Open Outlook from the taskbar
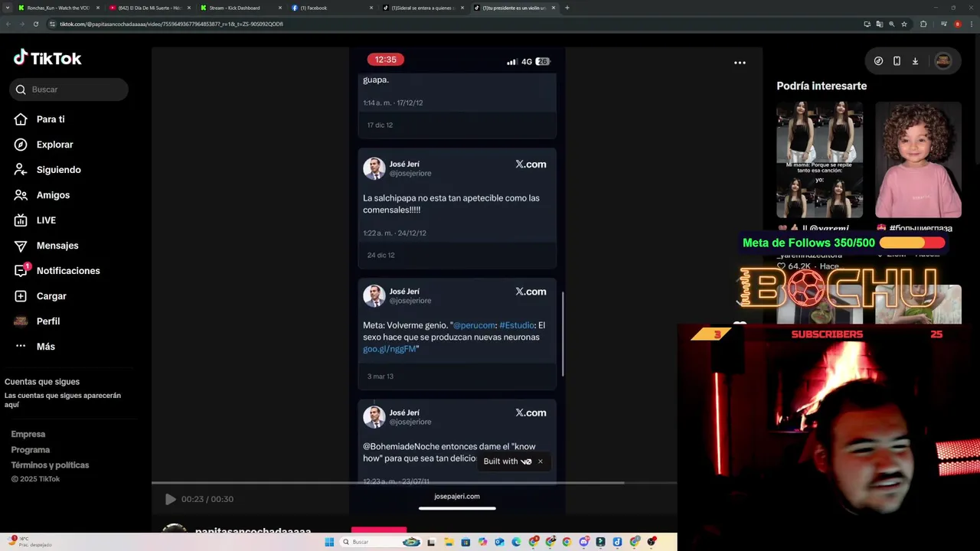Image resolution: width=980 pixels, height=551 pixels. point(499,542)
